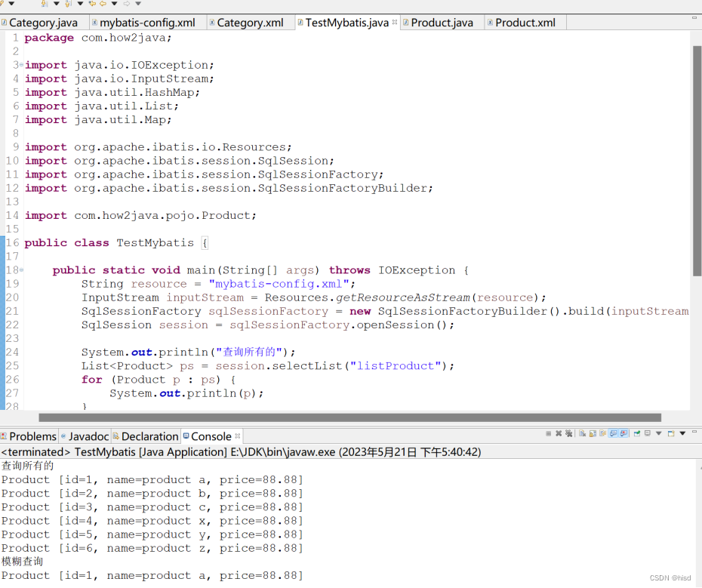Click the Back navigation yellow arrow
Image resolution: width=702 pixels, height=588 pixels.
coord(103,4)
